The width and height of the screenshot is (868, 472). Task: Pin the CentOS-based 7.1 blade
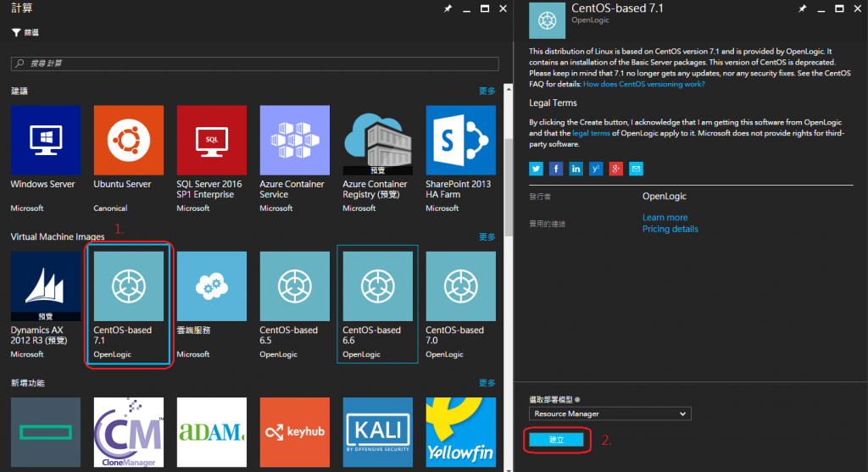[x=802, y=8]
